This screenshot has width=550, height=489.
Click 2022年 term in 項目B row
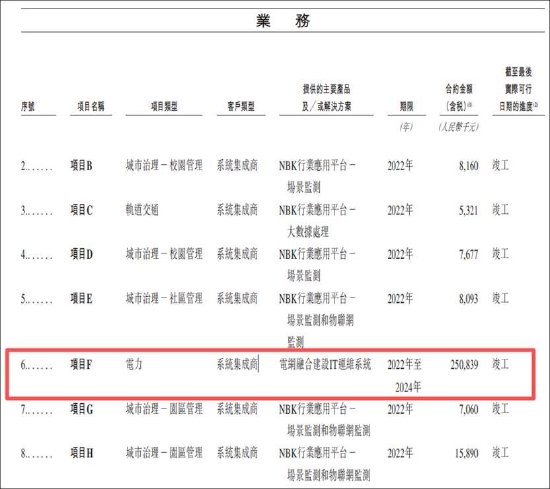coord(400,165)
